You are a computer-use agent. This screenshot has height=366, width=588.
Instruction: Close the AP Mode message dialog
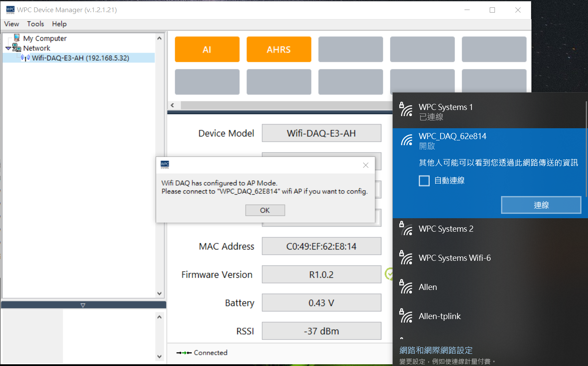(x=265, y=210)
